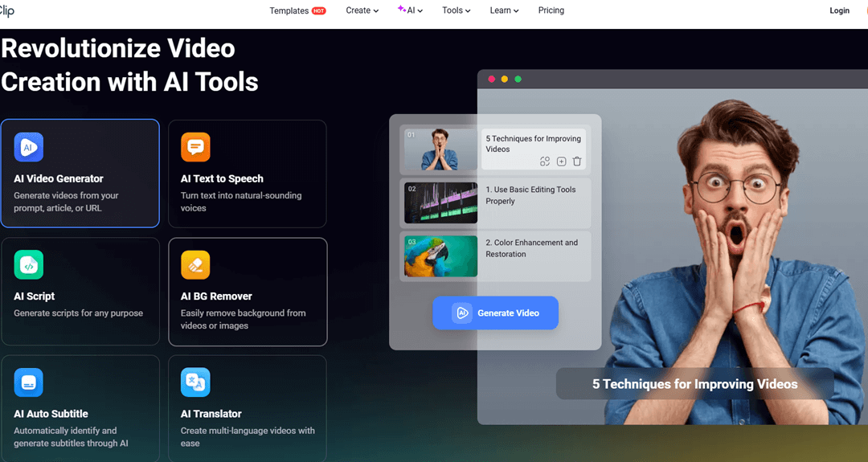Open the Templates menu item
The height and width of the screenshot is (462, 868).
289,10
